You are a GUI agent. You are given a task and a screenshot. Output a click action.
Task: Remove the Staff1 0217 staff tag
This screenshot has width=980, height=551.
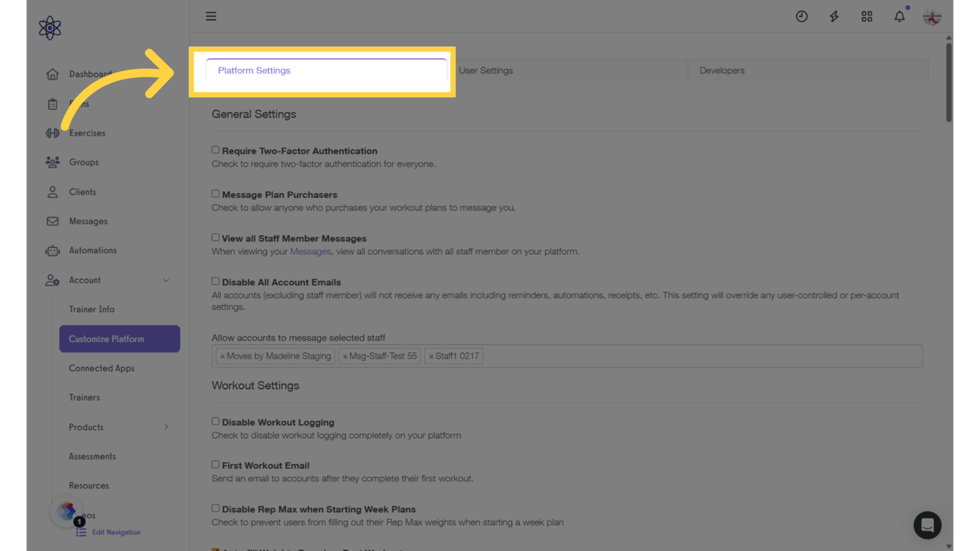click(x=431, y=356)
